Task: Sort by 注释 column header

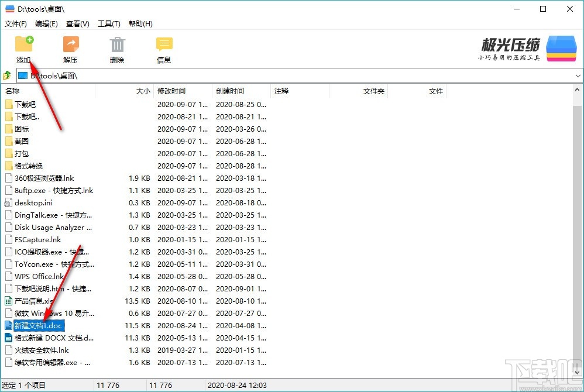Action: coord(300,91)
